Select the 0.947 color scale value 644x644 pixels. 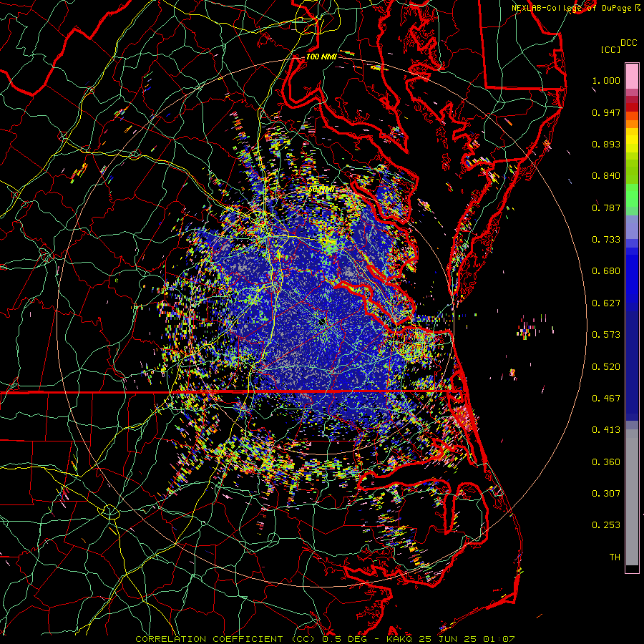click(x=606, y=112)
